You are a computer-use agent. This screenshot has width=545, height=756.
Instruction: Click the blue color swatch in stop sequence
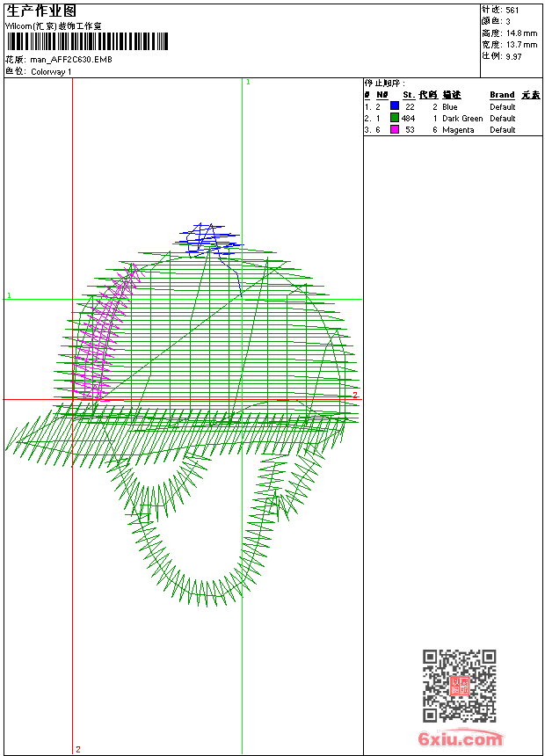395,106
